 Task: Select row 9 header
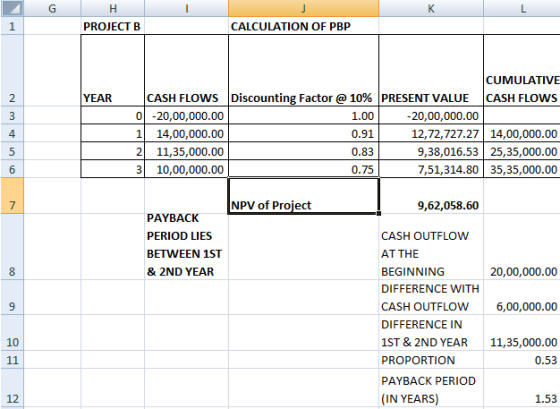(12, 297)
